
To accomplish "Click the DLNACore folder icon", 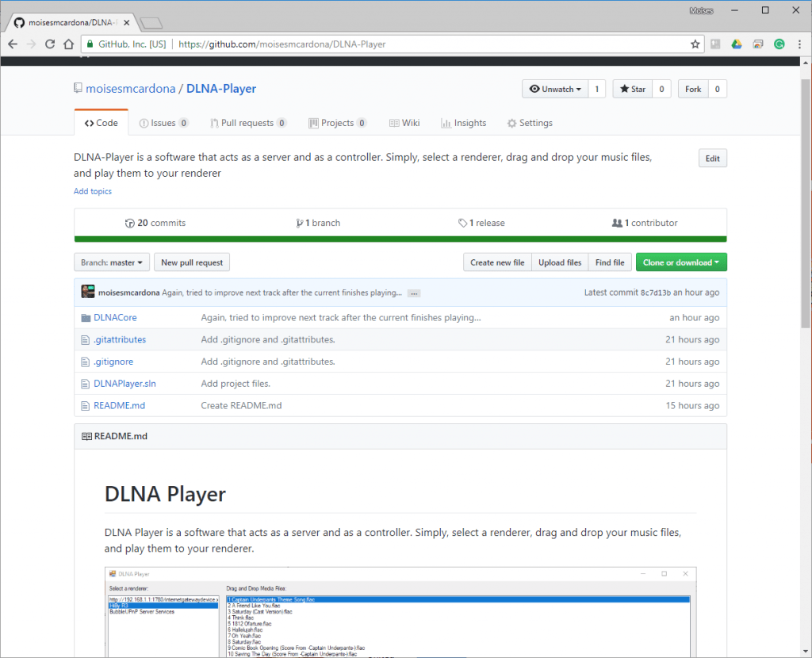I will point(86,318).
